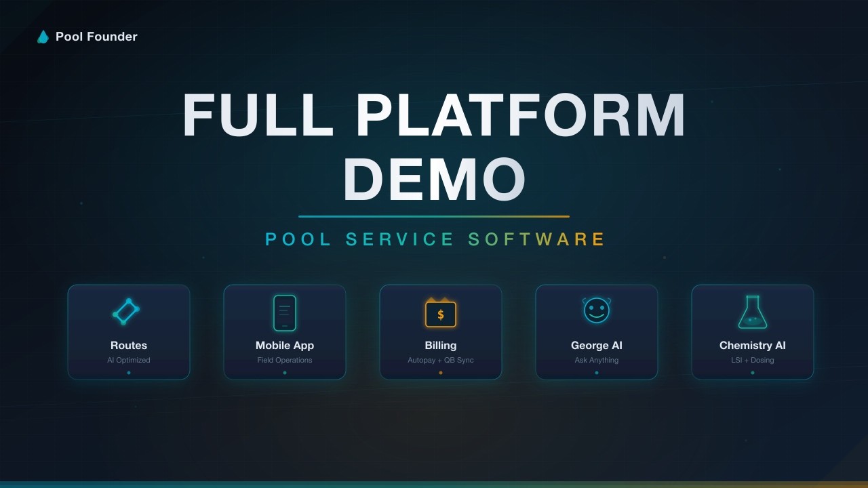Click the Billing dollar sign icon
This screenshot has height=488, width=868.
[441, 312]
